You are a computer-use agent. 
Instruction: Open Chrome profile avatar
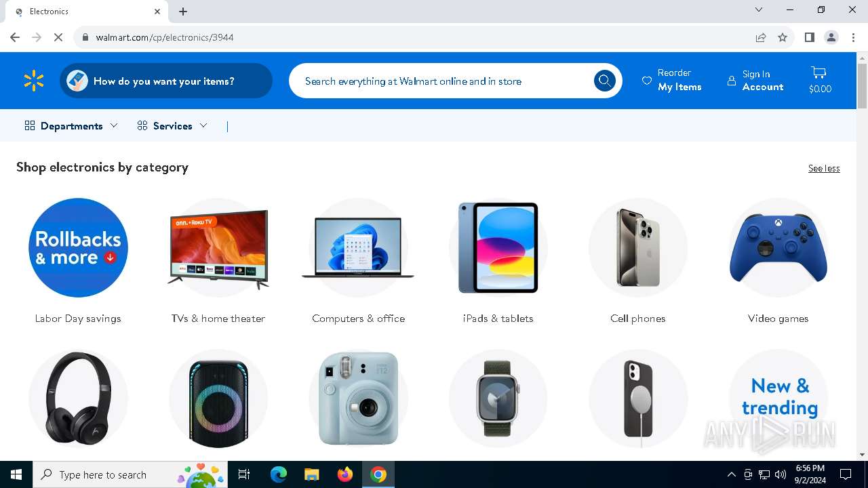point(831,37)
